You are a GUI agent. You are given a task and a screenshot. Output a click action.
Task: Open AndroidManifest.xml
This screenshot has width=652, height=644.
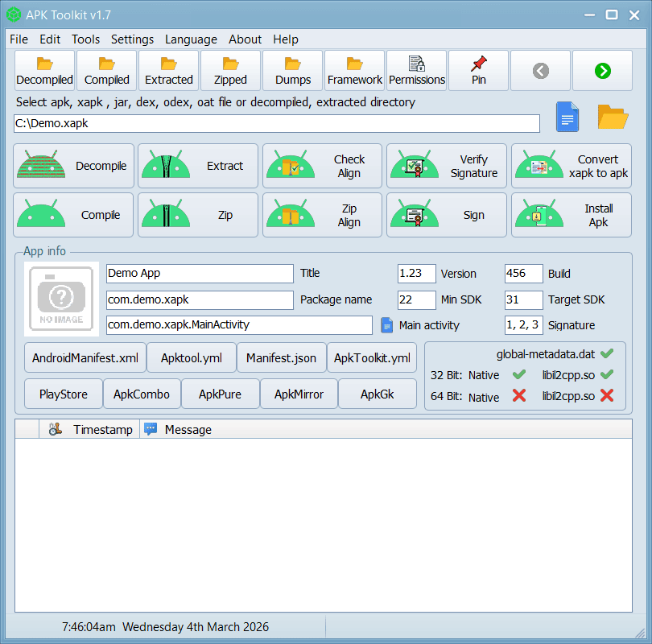point(85,357)
